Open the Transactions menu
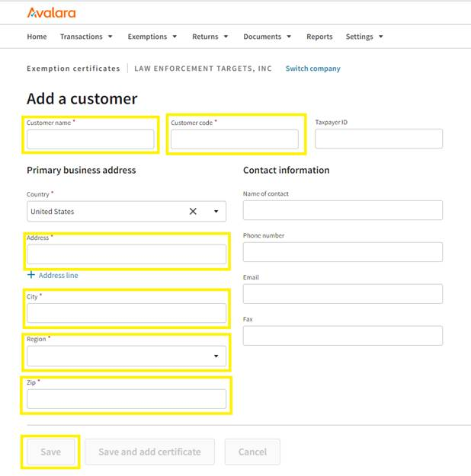Screen dimensions: 471x476 tap(86, 37)
